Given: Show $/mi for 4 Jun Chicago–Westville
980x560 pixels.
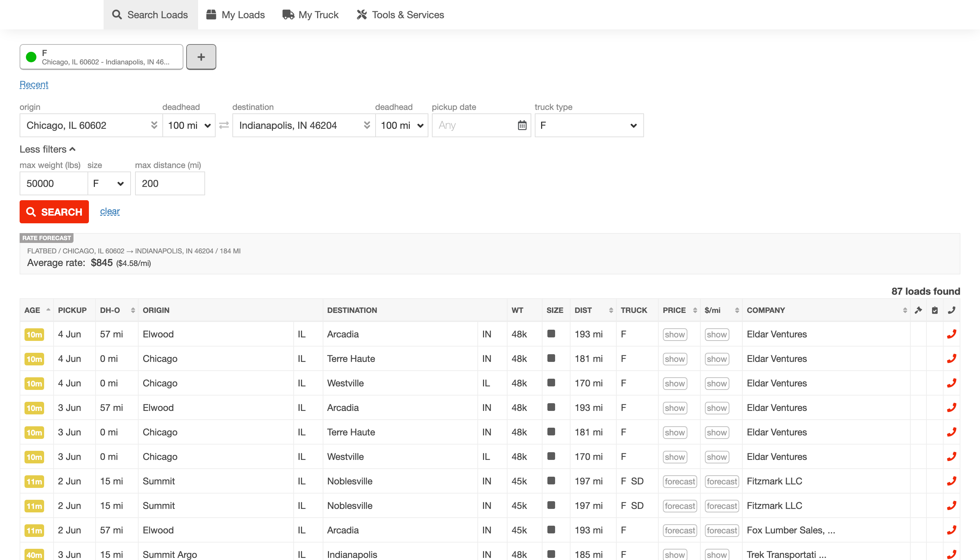Looking at the screenshot, I should click(716, 384).
